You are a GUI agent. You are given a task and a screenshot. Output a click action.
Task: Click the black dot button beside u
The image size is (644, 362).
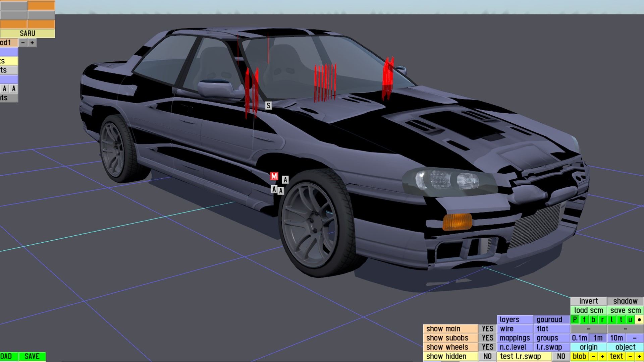click(x=639, y=320)
